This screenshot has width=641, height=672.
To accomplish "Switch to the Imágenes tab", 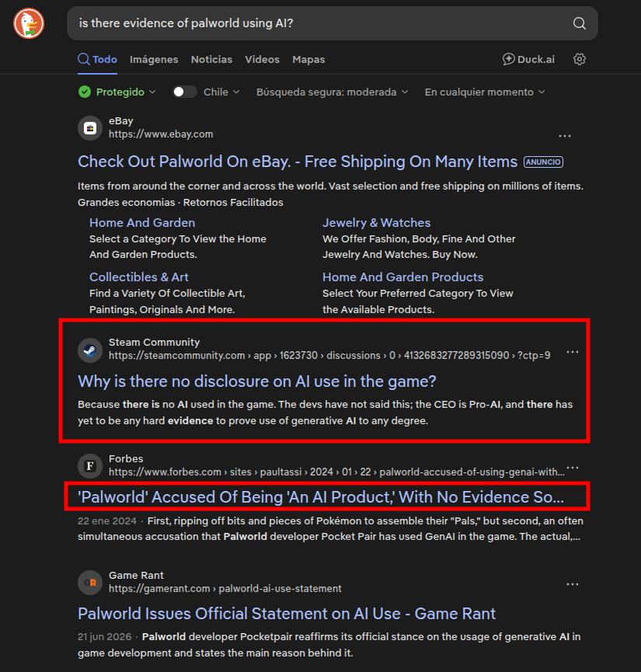I will [x=154, y=59].
